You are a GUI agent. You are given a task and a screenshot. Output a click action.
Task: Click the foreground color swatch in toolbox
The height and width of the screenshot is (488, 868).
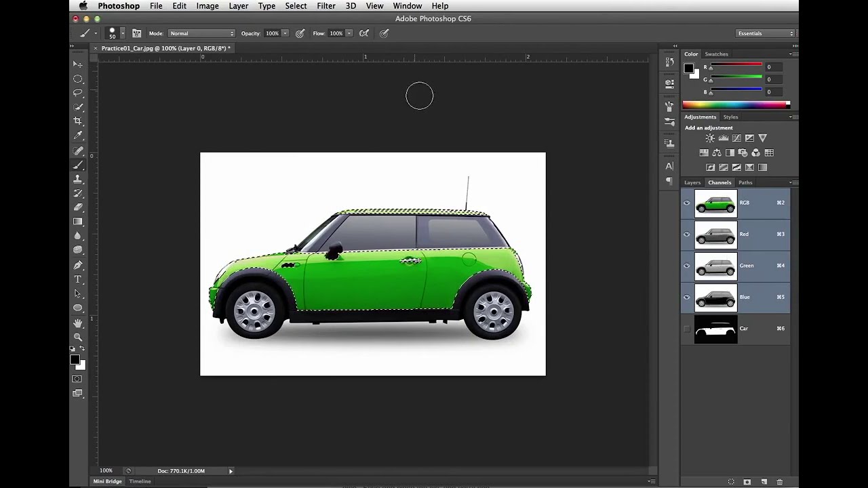point(75,360)
